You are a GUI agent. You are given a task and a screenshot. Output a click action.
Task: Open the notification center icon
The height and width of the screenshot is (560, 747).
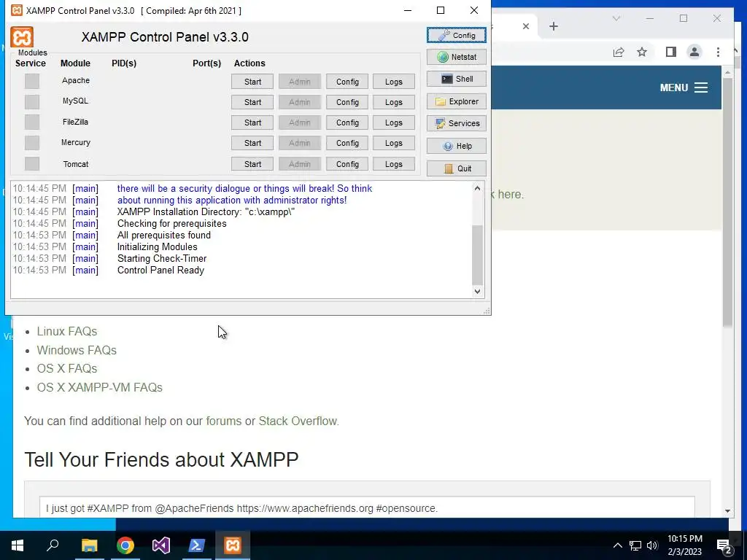(724, 545)
